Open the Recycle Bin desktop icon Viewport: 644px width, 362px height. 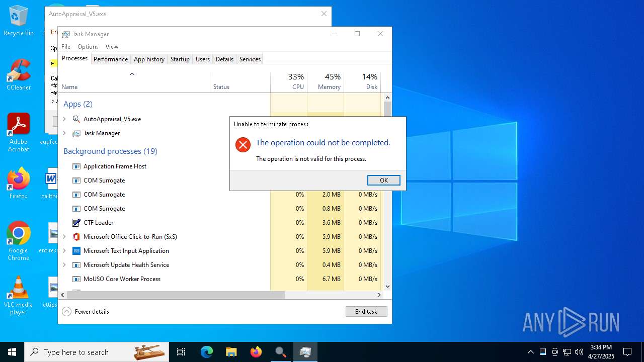click(x=19, y=21)
